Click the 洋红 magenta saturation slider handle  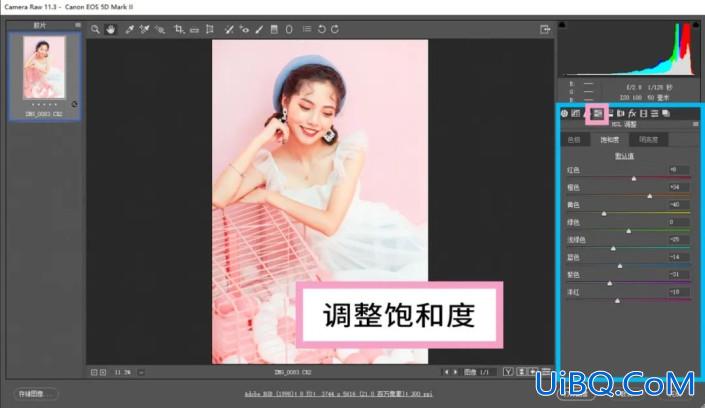pos(618,300)
